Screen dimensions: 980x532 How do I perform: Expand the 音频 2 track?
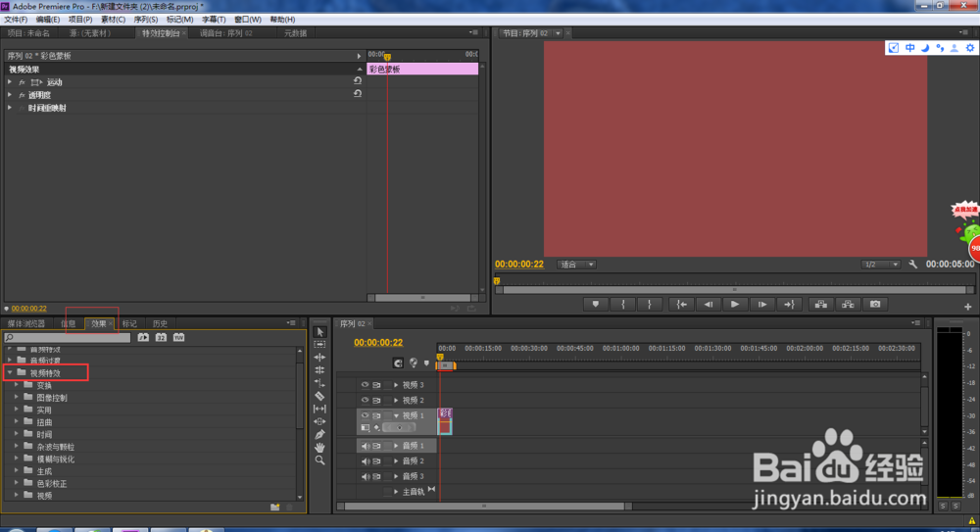tap(396, 461)
